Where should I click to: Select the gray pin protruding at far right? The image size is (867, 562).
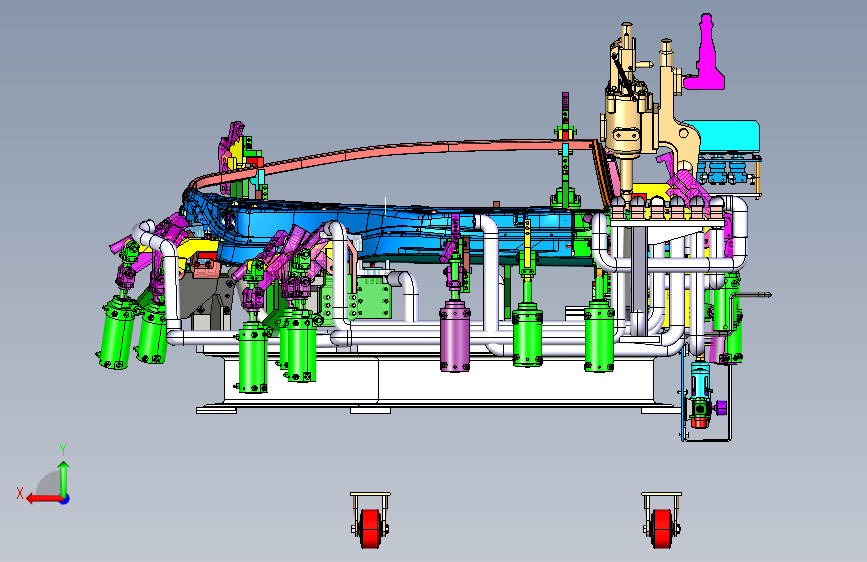[752, 295]
